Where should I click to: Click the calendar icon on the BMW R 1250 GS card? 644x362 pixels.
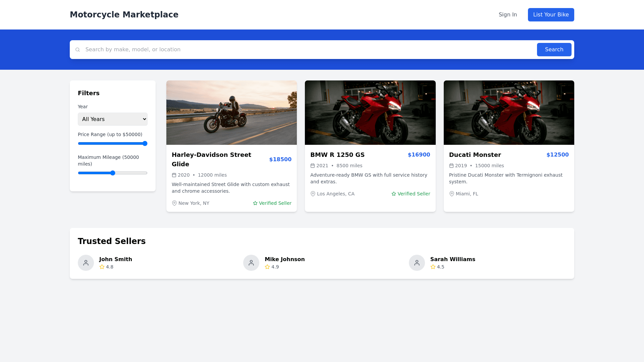pyautogui.click(x=313, y=166)
